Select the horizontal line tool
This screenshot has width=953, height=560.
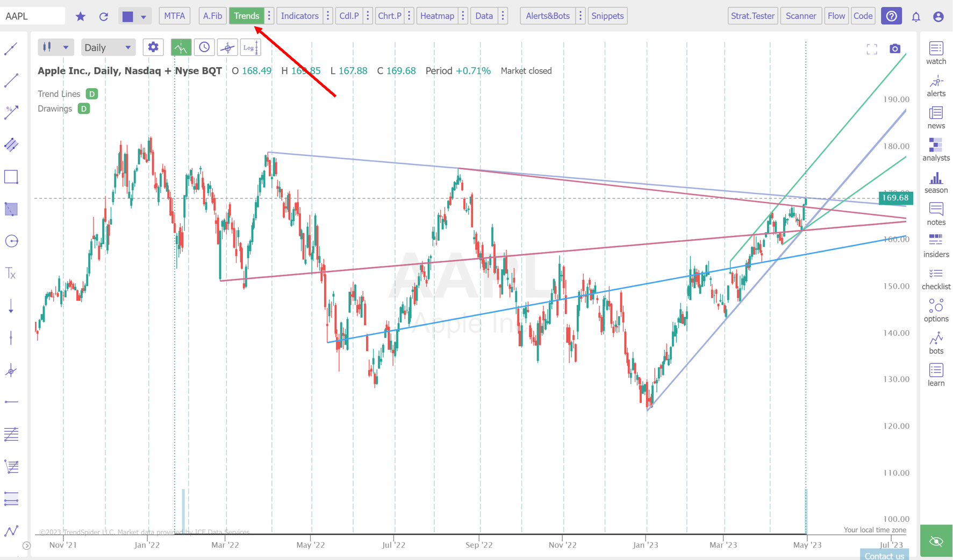[x=11, y=402]
